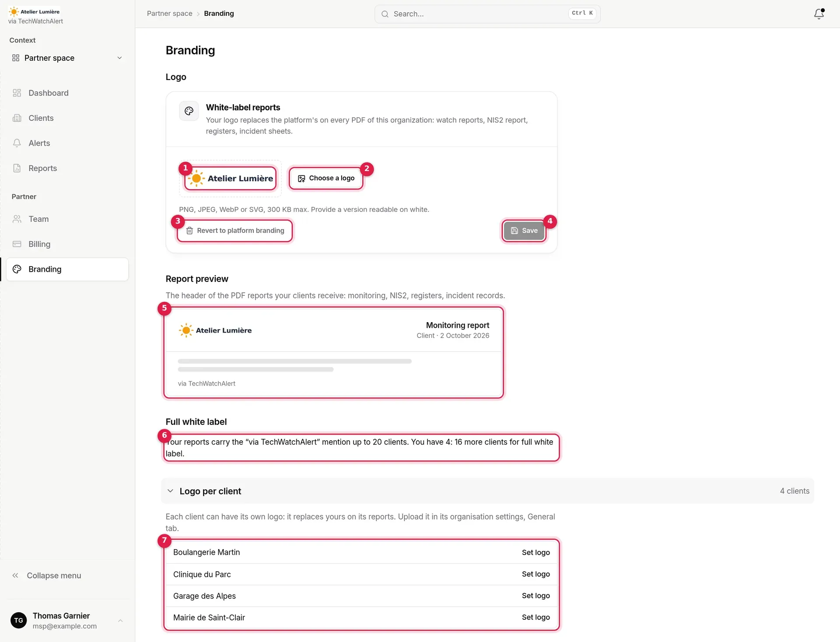Click Revert to platform branding
Image resolution: width=840 pixels, height=642 pixels.
pos(235,231)
